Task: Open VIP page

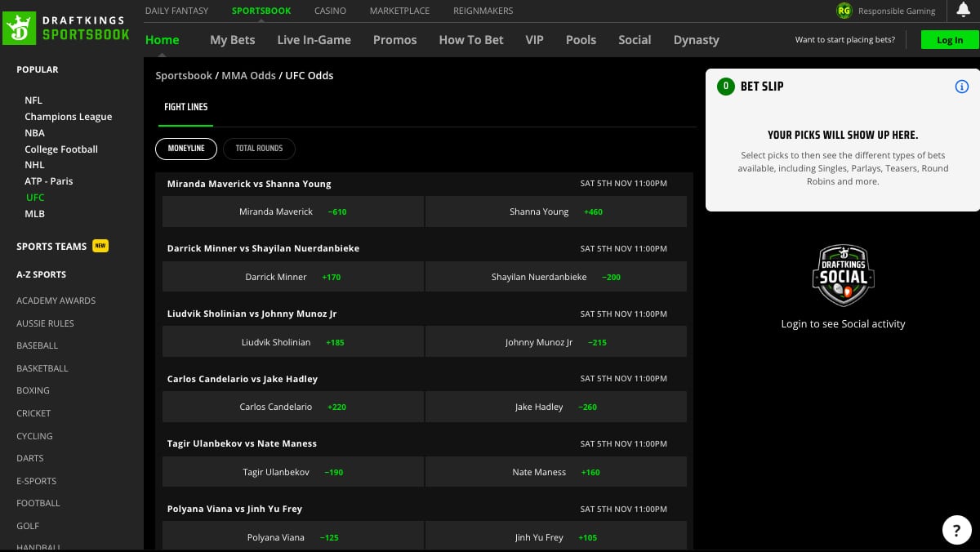Action: [534, 39]
